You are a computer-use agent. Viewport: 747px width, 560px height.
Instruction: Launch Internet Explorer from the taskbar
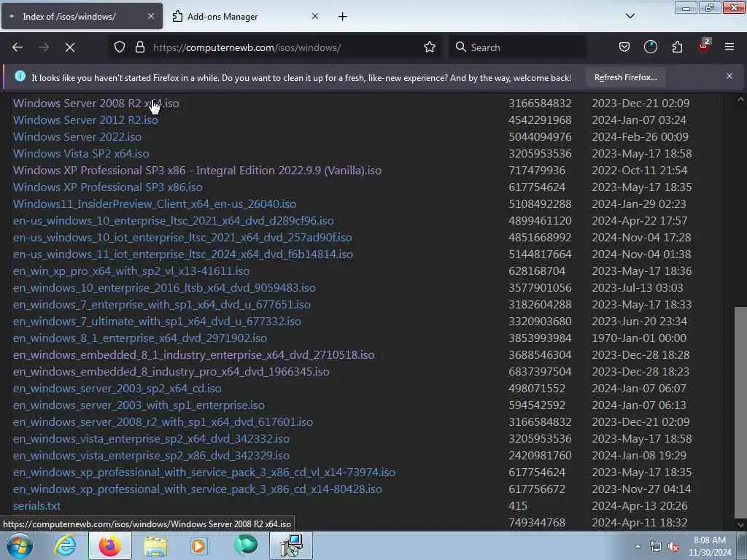point(65,545)
